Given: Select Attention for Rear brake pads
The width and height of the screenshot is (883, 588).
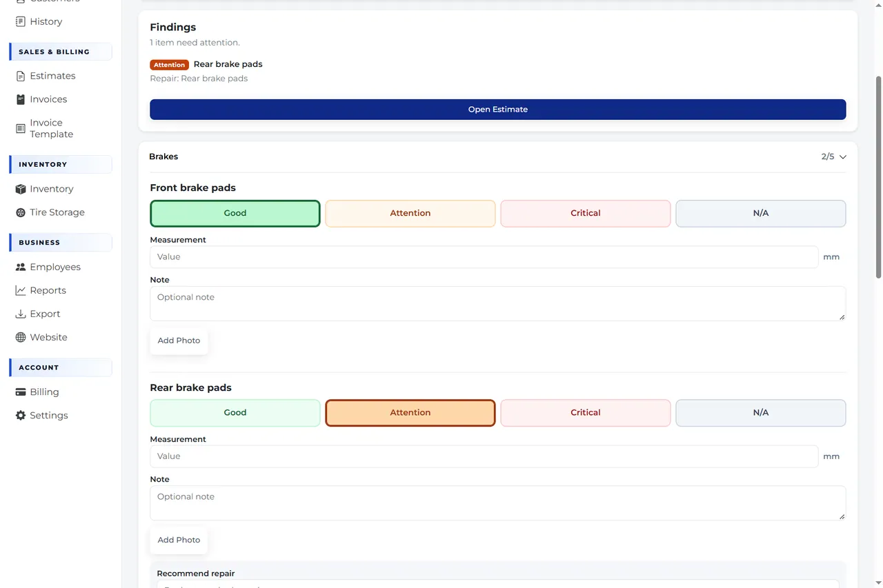Looking at the screenshot, I should click(410, 412).
